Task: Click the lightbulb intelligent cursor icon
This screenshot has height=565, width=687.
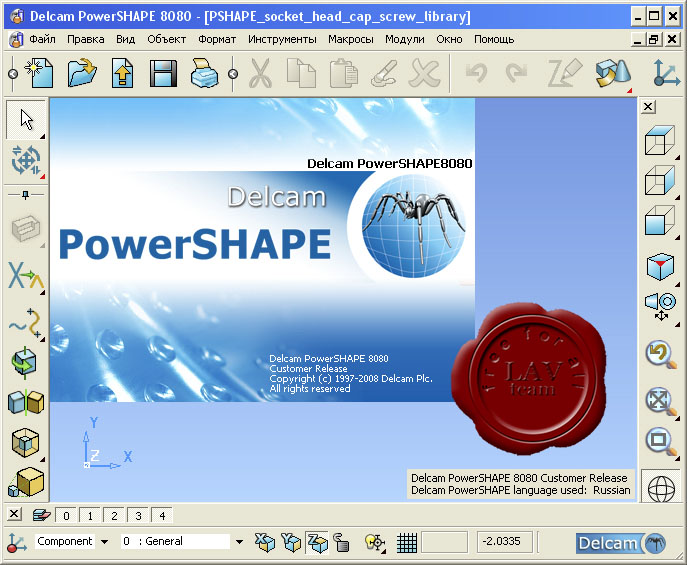Action: click(374, 543)
